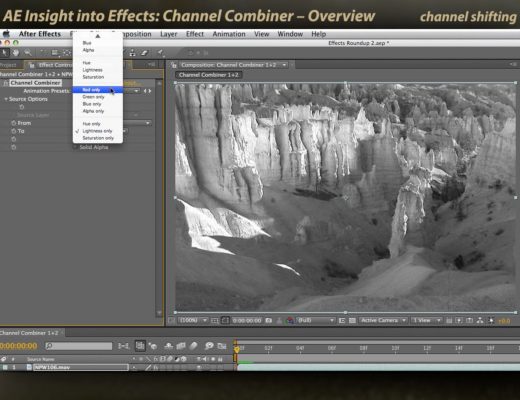520x400 pixels.
Task: Toggle Live Update icon in timeline
Action: click(140, 346)
